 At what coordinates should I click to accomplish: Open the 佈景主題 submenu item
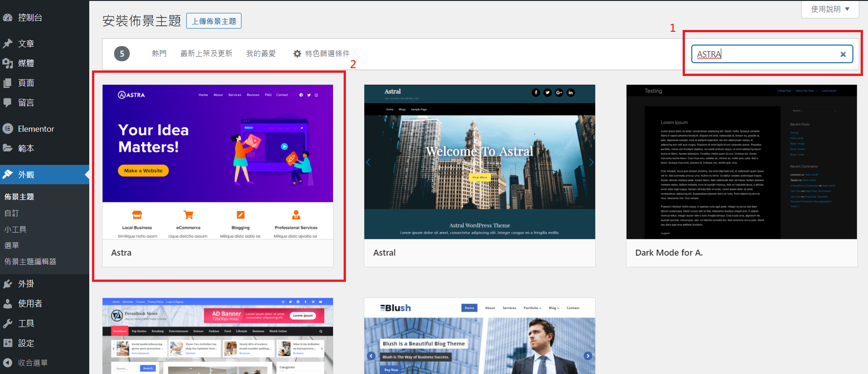click(x=19, y=197)
